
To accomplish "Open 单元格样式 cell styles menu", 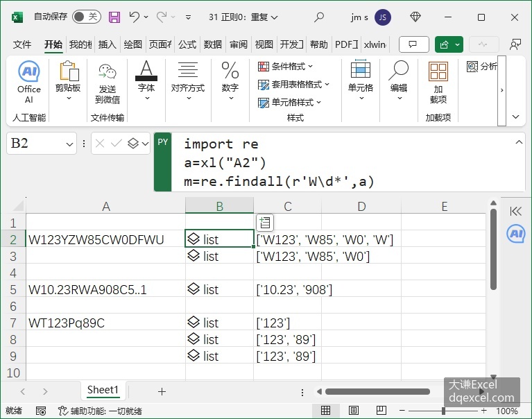I will (289, 103).
